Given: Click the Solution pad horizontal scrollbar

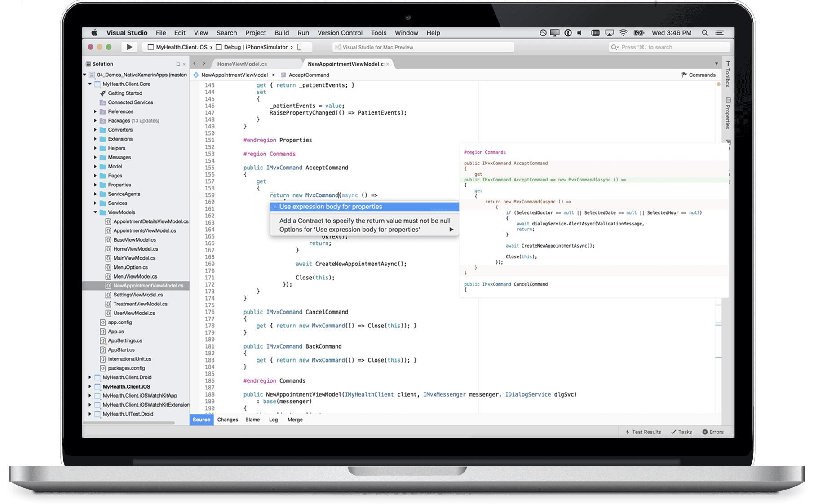Looking at the screenshot, I should (x=129, y=423).
